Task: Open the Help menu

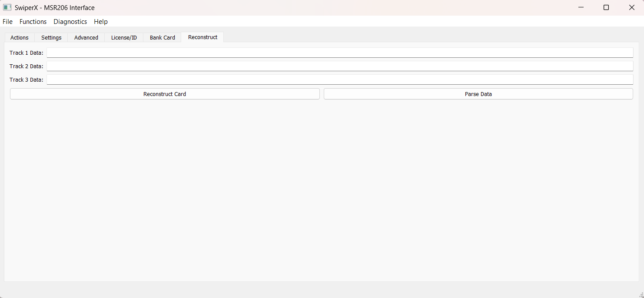Action: pyautogui.click(x=101, y=22)
